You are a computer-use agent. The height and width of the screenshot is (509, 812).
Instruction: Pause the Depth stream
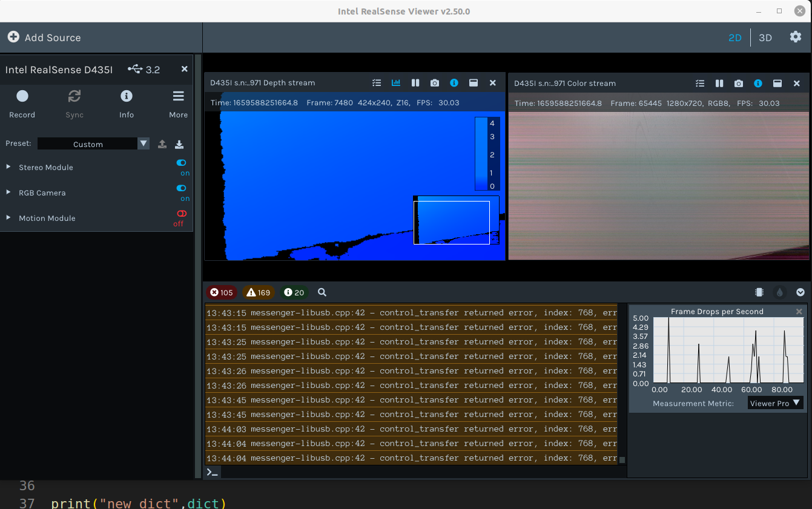[415, 83]
